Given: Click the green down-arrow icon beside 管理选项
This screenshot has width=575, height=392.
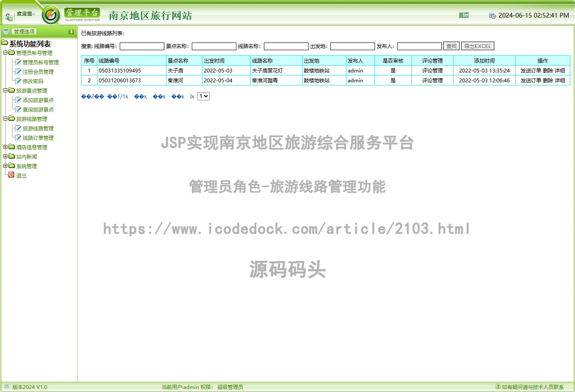Looking at the screenshot, I should pyautogui.click(x=71, y=31).
